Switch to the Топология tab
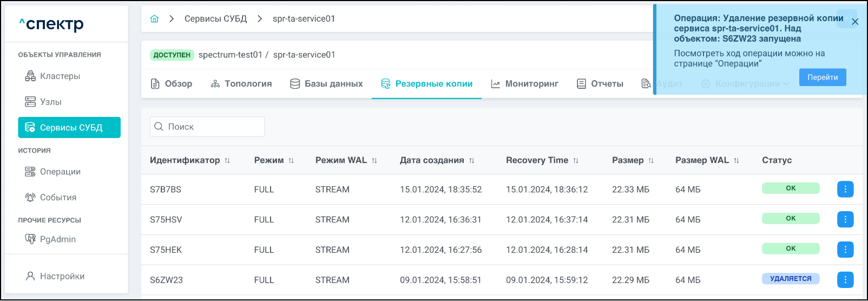This screenshot has height=301, width=868. point(241,84)
